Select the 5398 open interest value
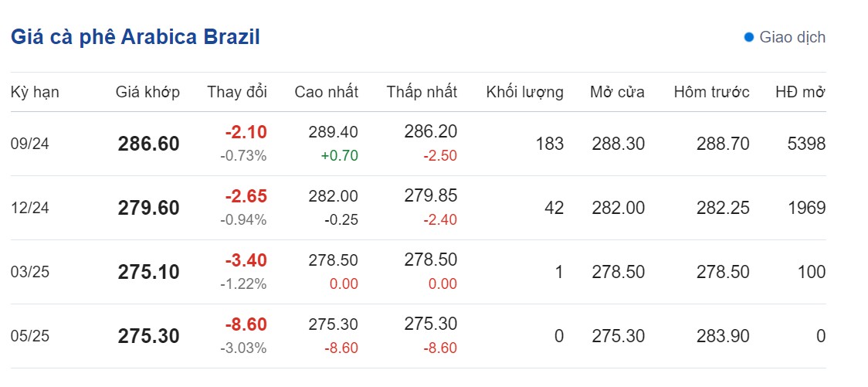The image size is (868, 387). pos(806,144)
